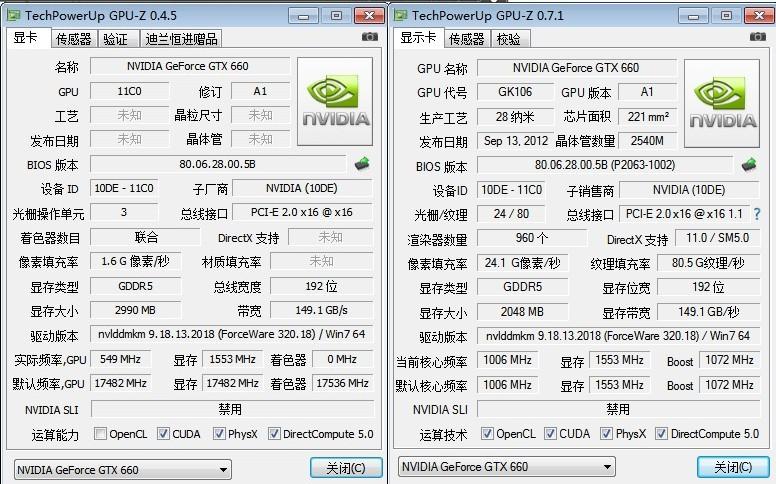Screen dimensions: 776x484
Task: Switch to 传感器 tab in GPU-Z 0.7.1
Action: [466, 39]
